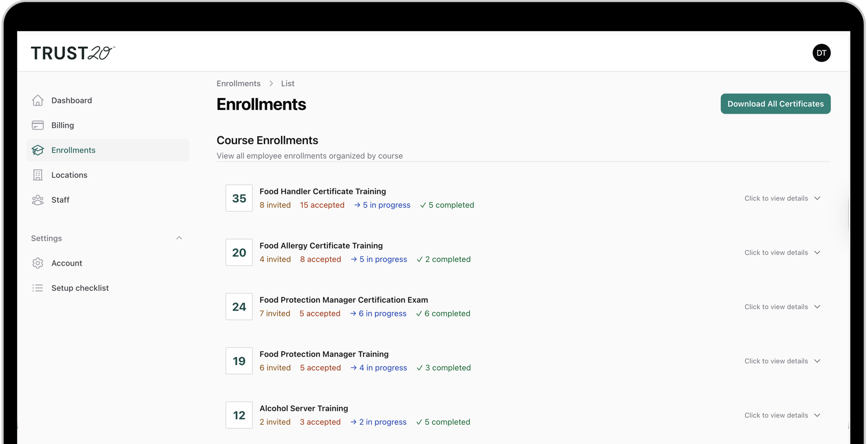
Task: Click the Billing credit card icon
Action: pos(37,125)
